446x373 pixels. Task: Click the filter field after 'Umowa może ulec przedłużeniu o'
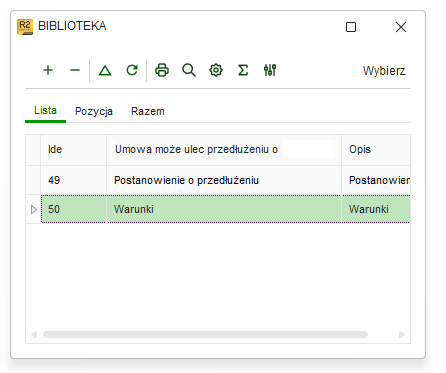(308, 149)
